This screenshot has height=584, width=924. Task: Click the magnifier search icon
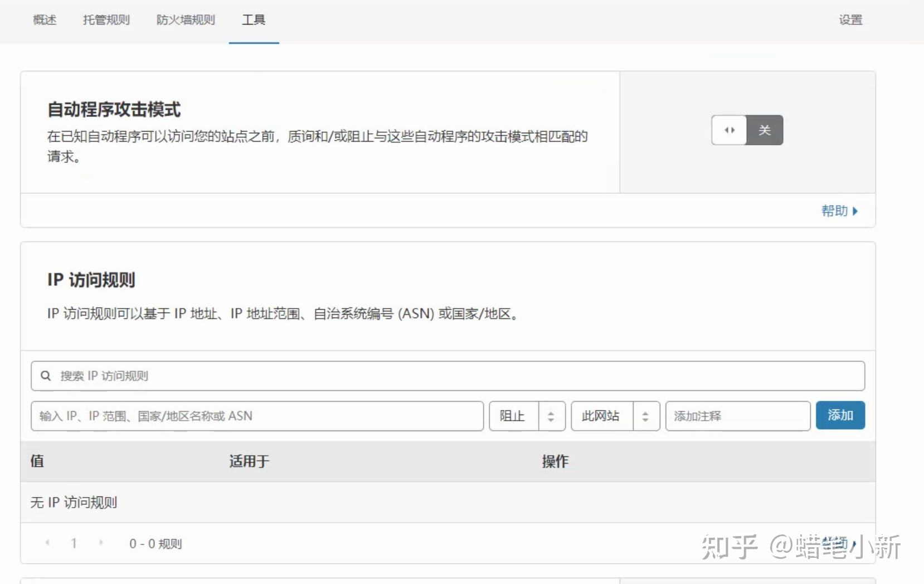pos(46,376)
